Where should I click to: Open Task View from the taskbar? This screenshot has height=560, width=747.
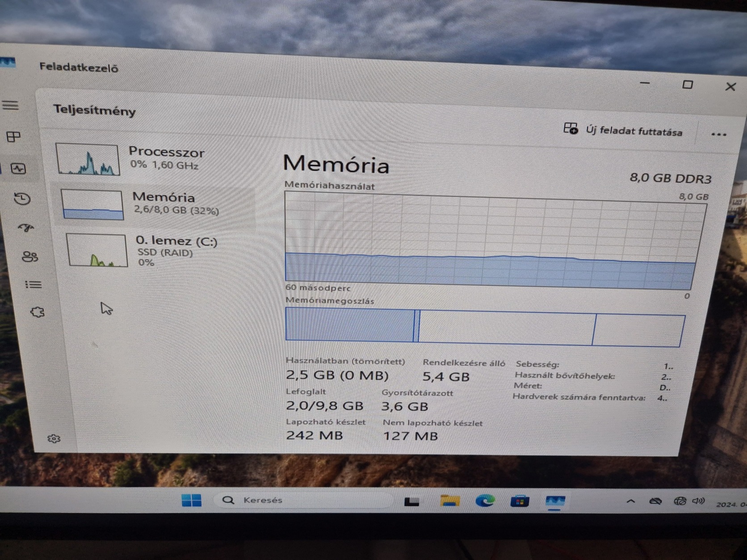point(411,501)
